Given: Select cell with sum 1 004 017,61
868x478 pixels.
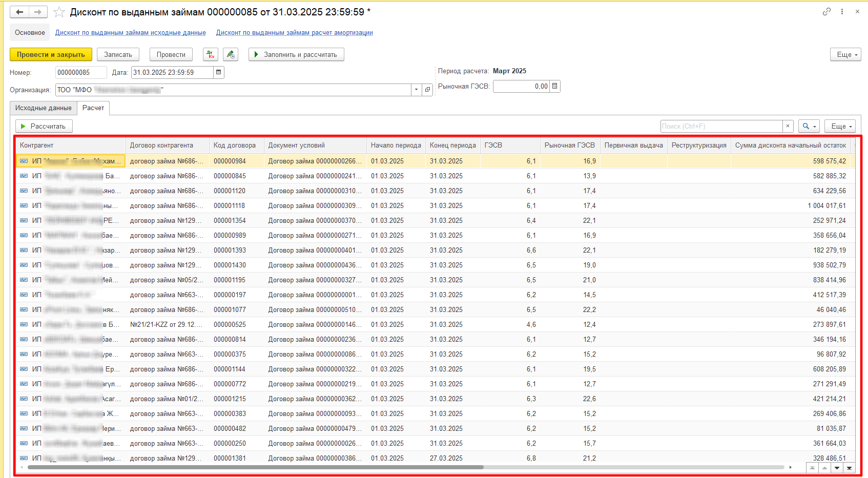Looking at the screenshot, I should click(791, 205).
